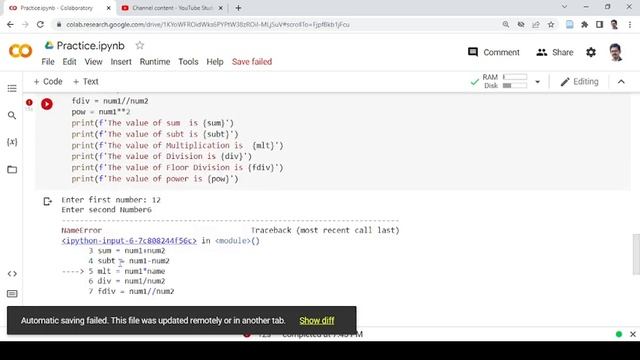Click the notebook title Practice.ipynb
Viewport: 640px width, 360px height.
pos(91,46)
